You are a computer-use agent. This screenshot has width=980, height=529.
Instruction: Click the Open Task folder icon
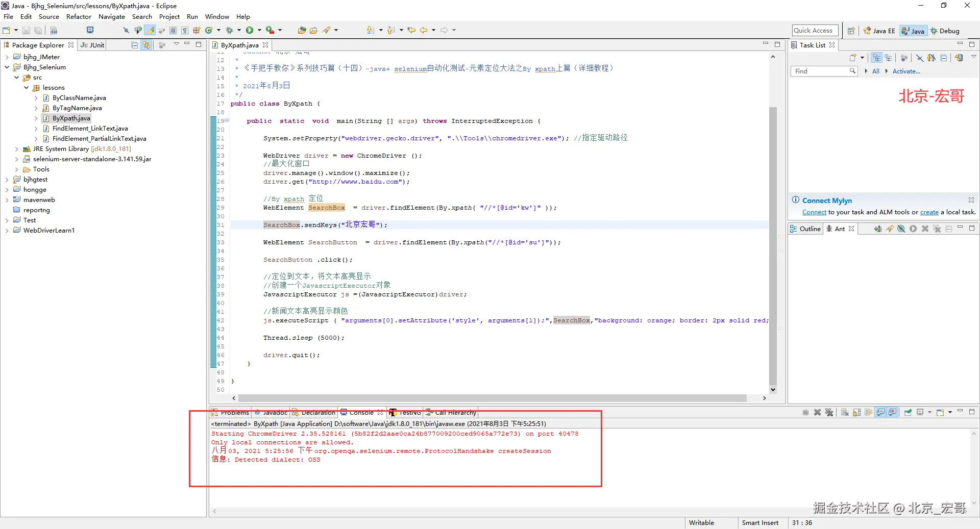(313, 31)
